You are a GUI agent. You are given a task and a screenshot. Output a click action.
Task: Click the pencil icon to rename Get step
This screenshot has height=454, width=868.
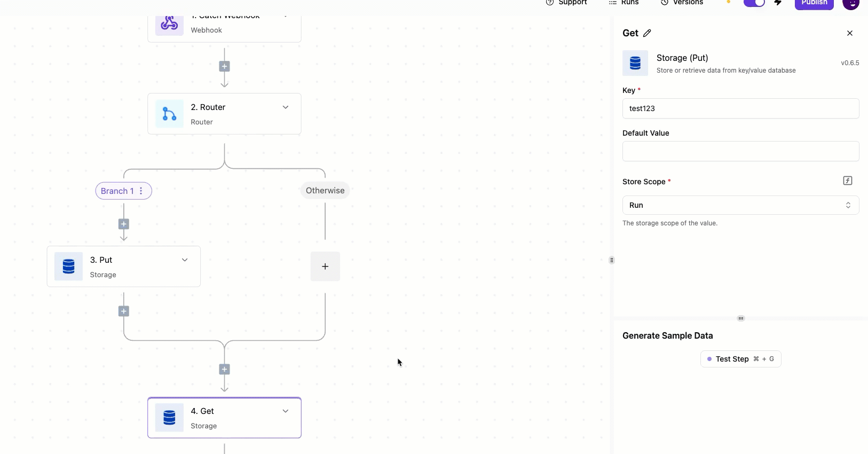pyautogui.click(x=647, y=33)
